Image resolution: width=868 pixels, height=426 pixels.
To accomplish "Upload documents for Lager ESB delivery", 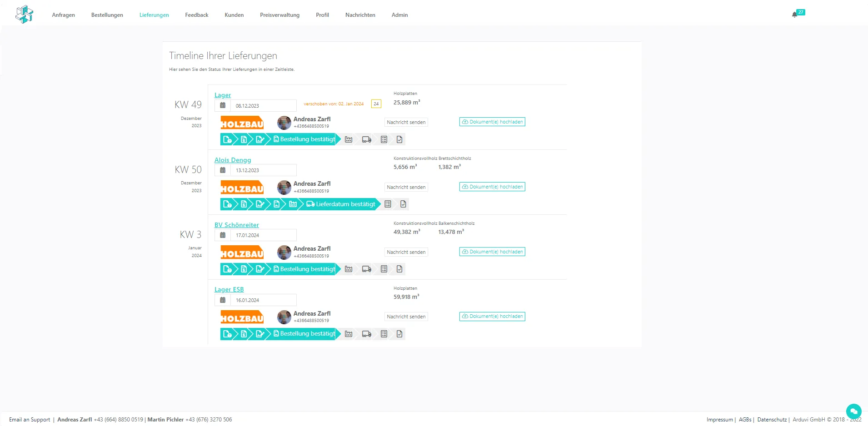I will pyautogui.click(x=492, y=316).
